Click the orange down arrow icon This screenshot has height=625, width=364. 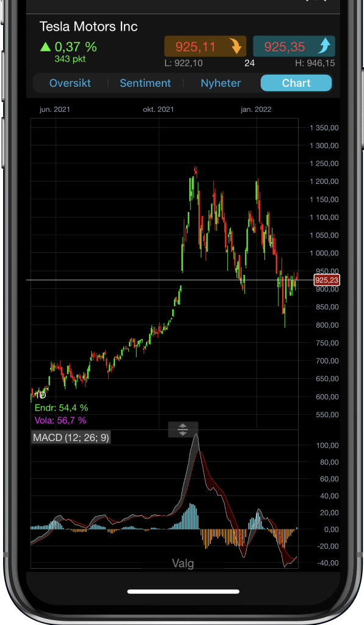236,46
